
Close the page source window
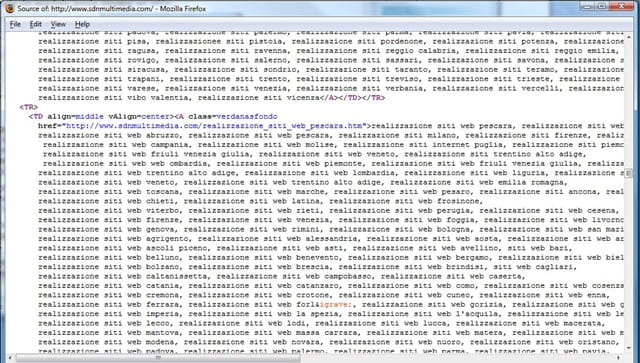pyautogui.click(x=622, y=6)
